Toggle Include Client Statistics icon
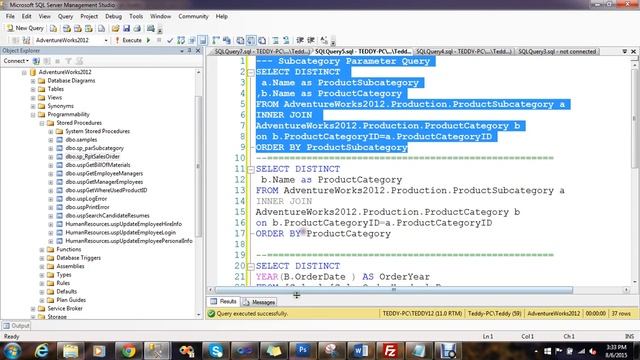 pyautogui.click(x=227, y=40)
